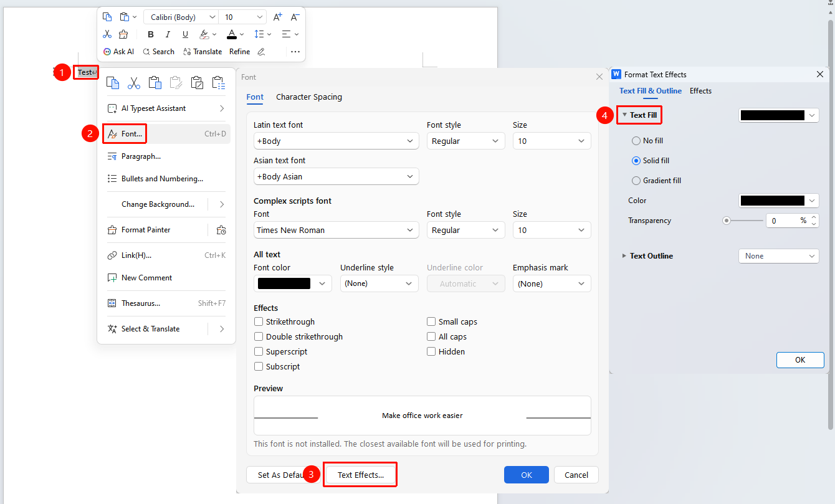Image resolution: width=835 pixels, height=504 pixels.
Task: Click the Search tool in mini toolbar
Action: click(x=158, y=52)
